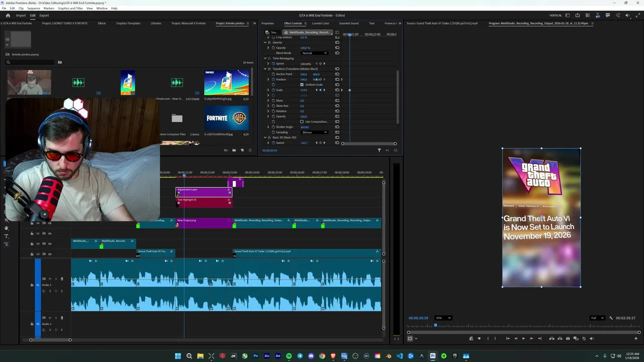644x362 pixels.
Task: Click the filter properties funnel icon
Action: tap(379, 150)
